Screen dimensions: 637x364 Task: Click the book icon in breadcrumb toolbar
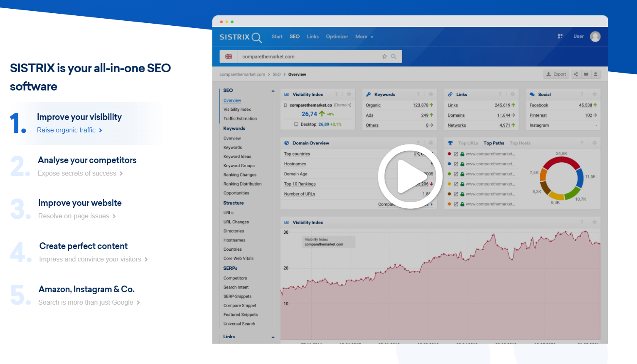586,74
